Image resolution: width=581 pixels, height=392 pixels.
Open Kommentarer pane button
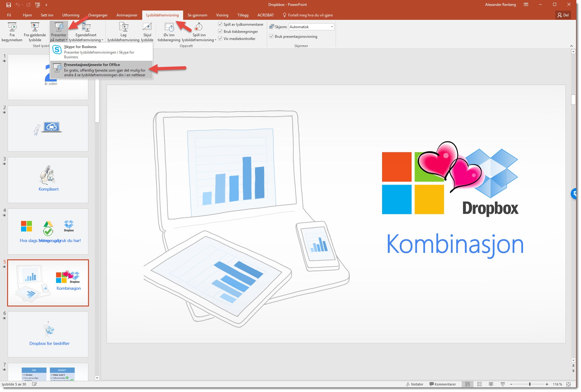pos(442,384)
